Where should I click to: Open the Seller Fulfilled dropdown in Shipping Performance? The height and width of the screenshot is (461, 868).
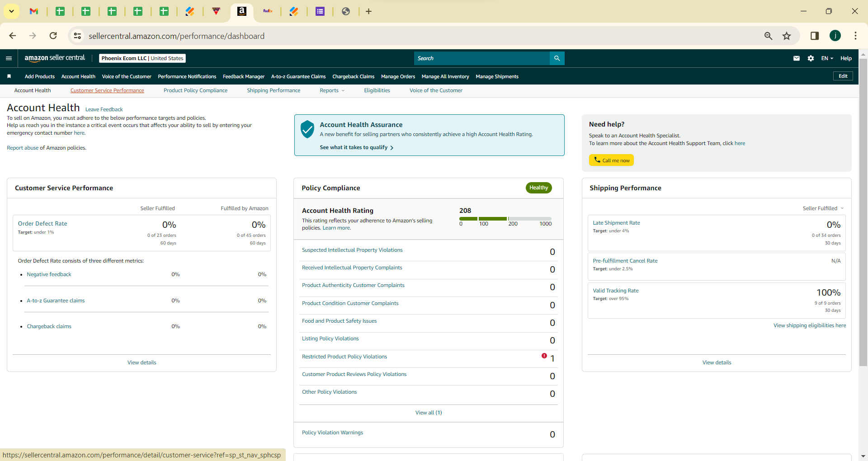click(823, 208)
